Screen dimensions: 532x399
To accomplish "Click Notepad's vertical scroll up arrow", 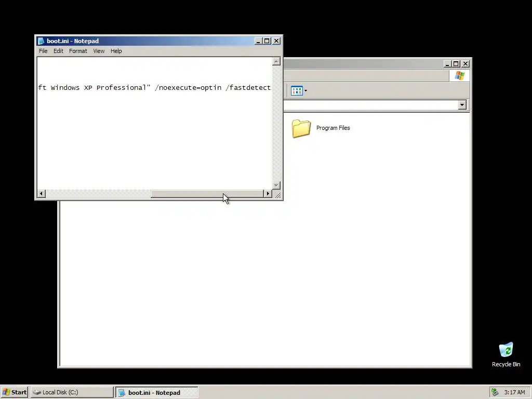I will coord(276,61).
